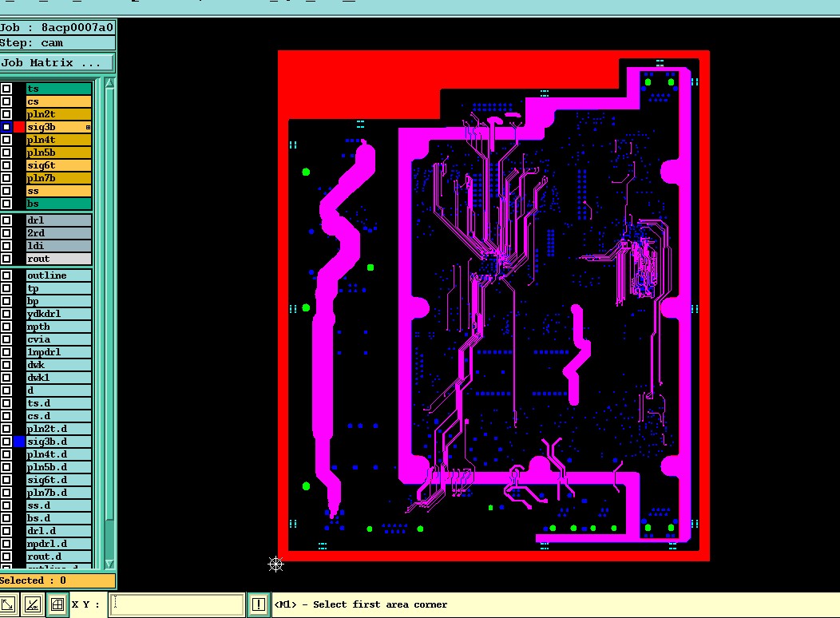Select the pln5b layer name
The height and width of the screenshot is (618, 840).
tap(59, 153)
